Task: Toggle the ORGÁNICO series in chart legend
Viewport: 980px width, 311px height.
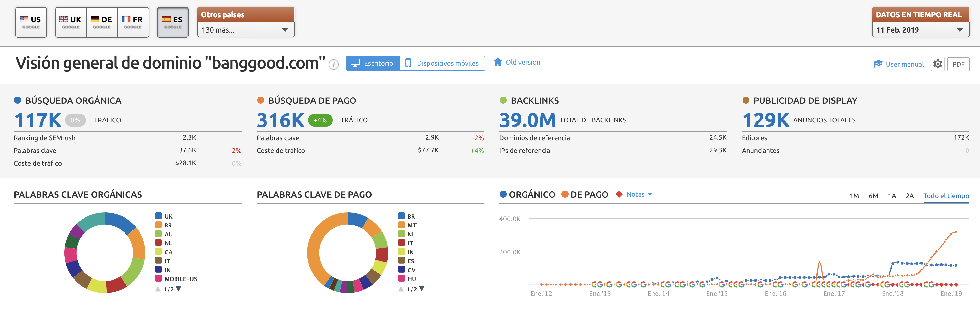Action: (x=527, y=194)
